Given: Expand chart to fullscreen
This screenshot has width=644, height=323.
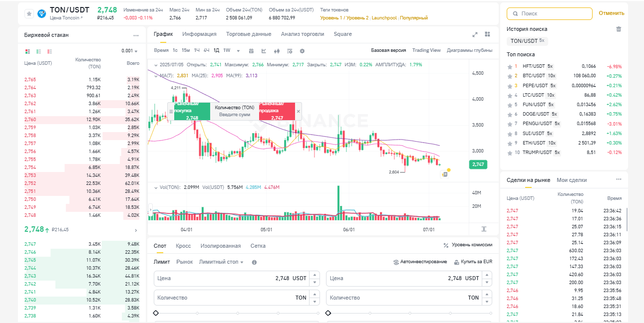Looking at the screenshot, I should coord(475,34).
